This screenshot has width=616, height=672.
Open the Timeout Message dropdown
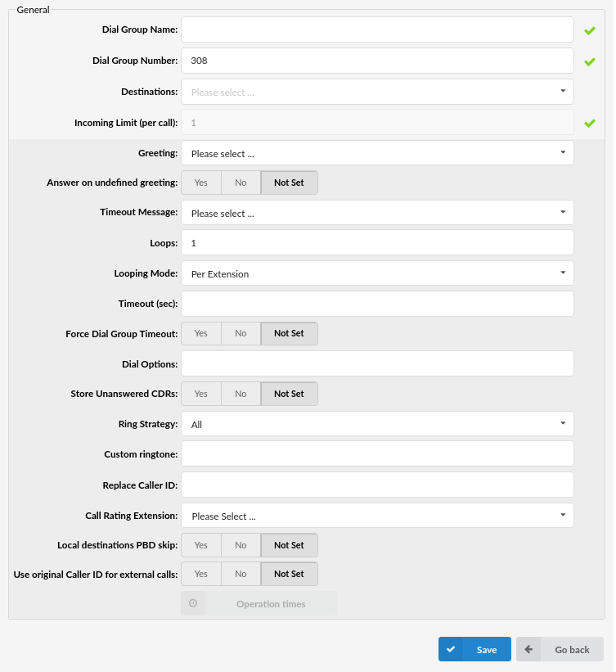(x=377, y=213)
